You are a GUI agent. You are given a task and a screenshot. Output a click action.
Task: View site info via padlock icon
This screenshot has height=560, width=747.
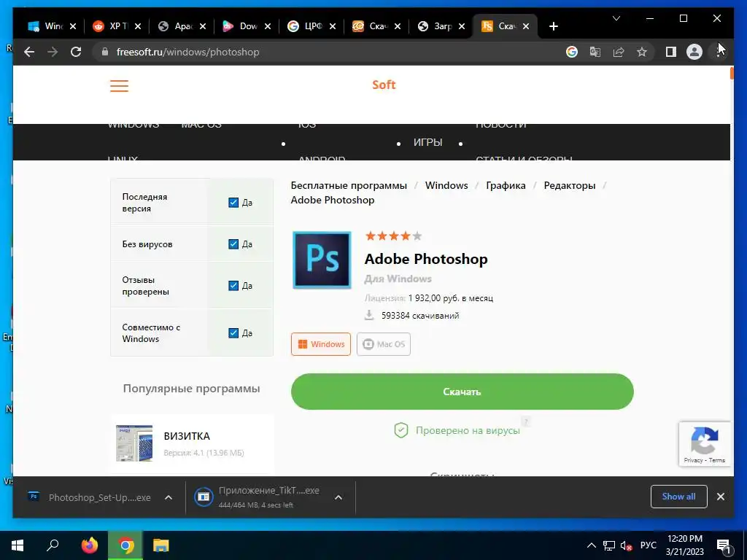tap(105, 52)
